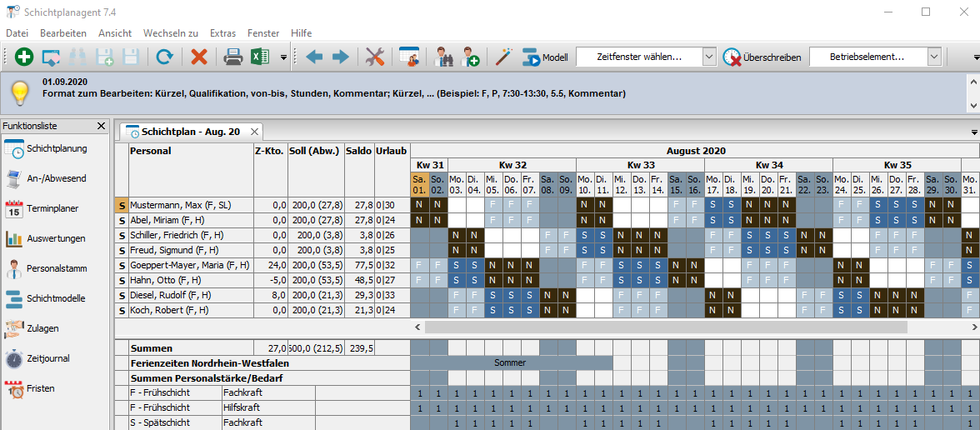Click the greyed binoculars find icon
This screenshot has height=430, width=980.
77,57
